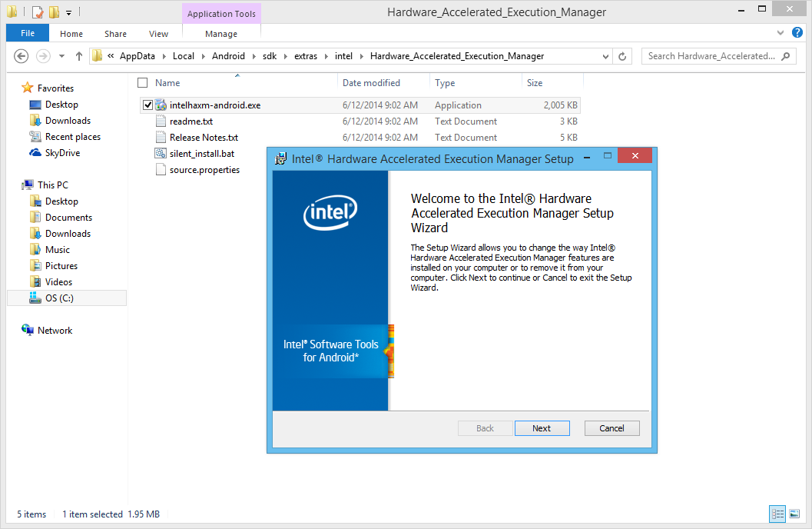812x529 pixels.
Task: Expand the address bar history dropdown
Action: point(605,56)
